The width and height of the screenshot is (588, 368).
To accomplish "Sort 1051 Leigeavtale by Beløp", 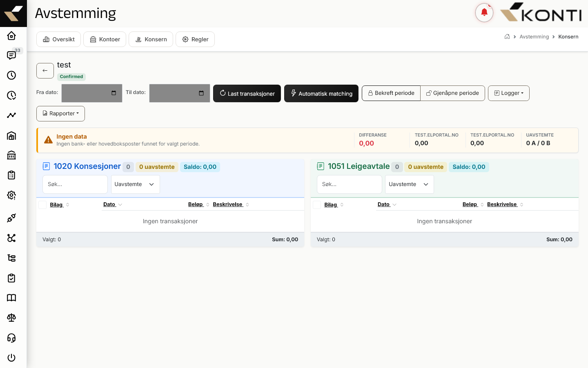I will pyautogui.click(x=473, y=204).
